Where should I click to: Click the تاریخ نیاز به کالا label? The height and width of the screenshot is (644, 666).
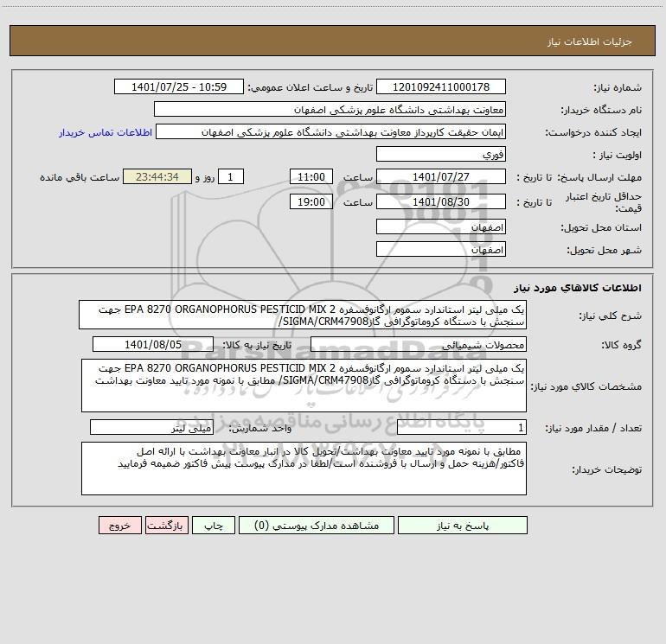(x=258, y=345)
